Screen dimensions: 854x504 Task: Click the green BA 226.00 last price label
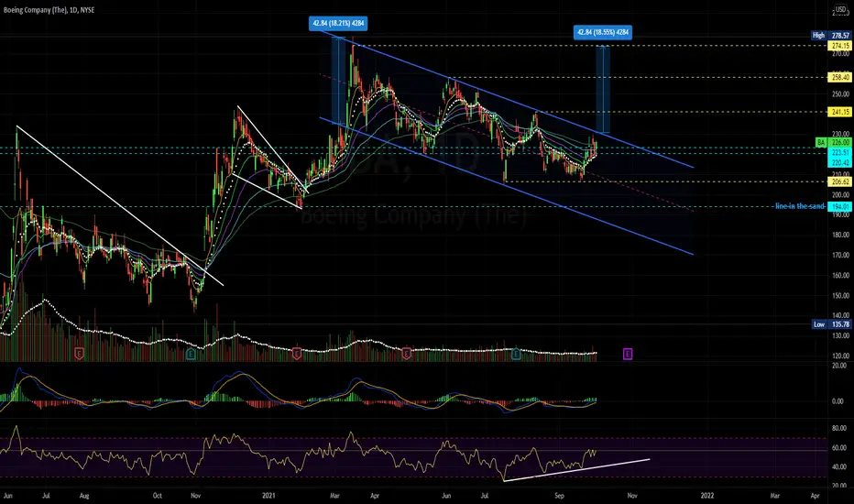coord(833,142)
